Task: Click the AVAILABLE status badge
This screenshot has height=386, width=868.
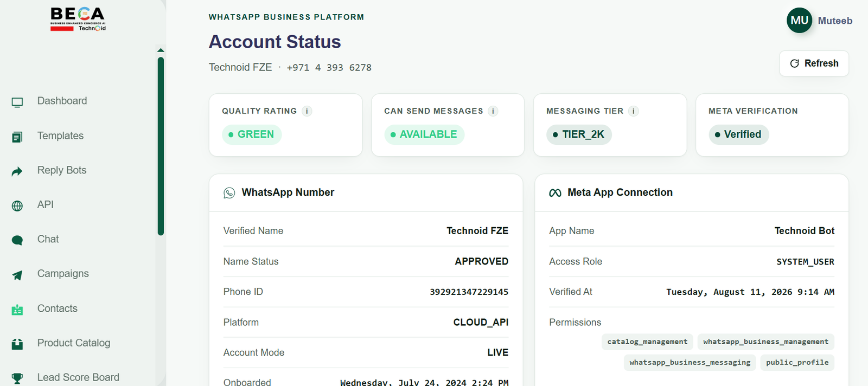Action: pyautogui.click(x=424, y=134)
